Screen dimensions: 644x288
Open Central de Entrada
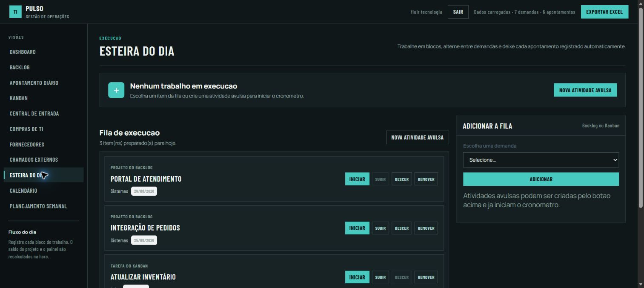(x=34, y=114)
